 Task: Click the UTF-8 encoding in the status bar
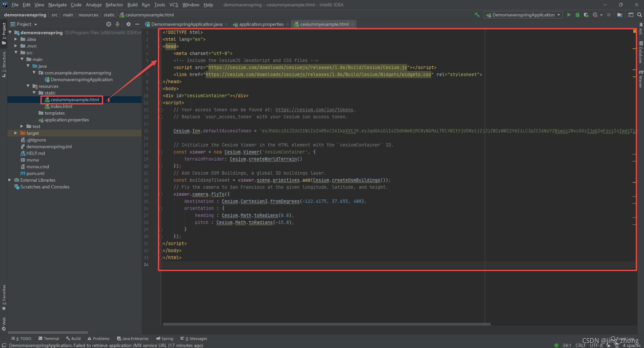tap(596, 345)
